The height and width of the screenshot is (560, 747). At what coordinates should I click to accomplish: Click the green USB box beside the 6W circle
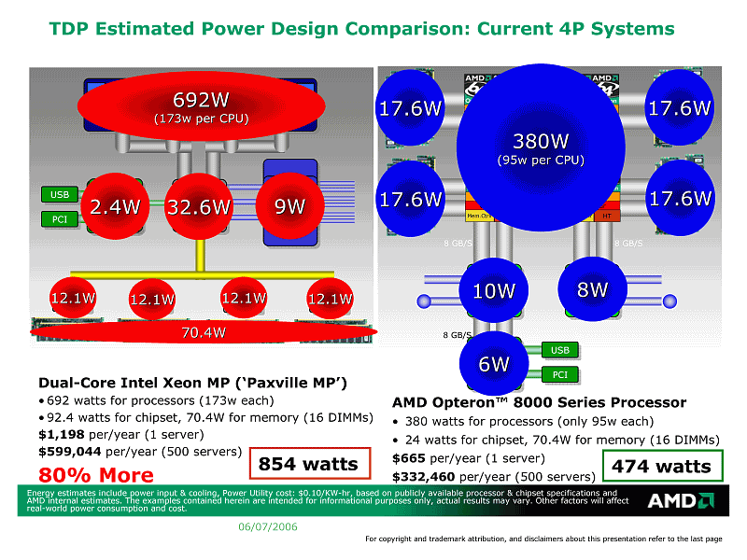pos(559,350)
